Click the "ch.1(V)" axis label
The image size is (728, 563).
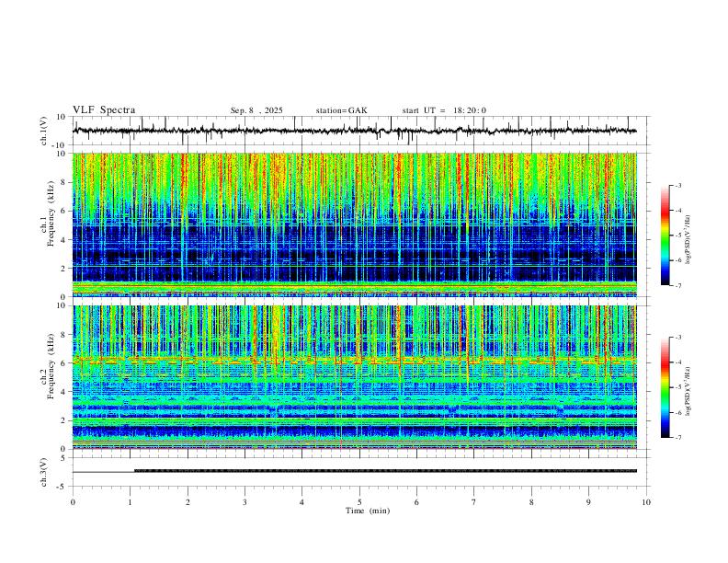(44, 131)
